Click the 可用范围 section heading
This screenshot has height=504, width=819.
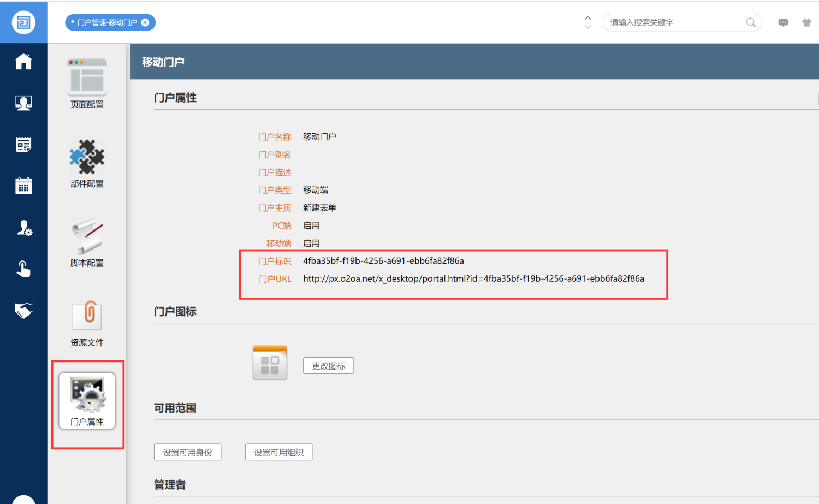click(x=175, y=408)
